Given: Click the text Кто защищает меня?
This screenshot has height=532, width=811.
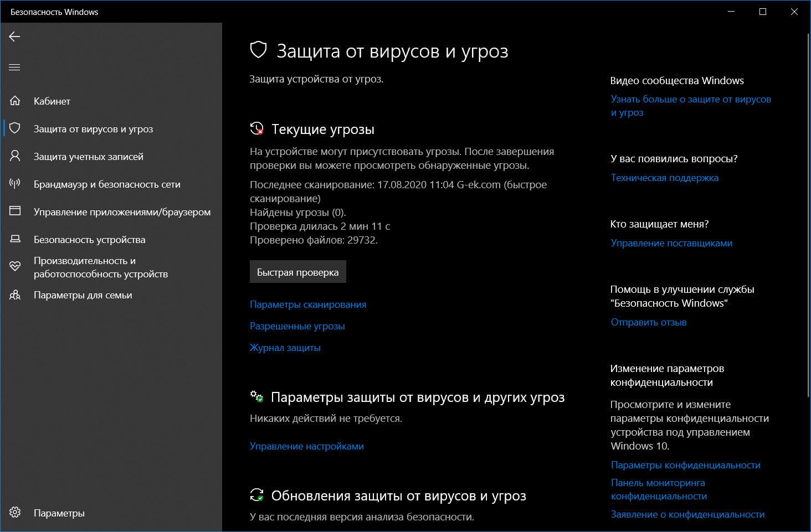Looking at the screenshot, I should pos(659,224).
